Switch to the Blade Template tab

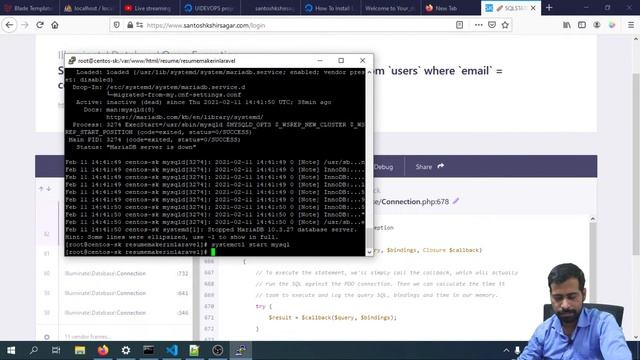pyautogui.click(x=29, y=8)
